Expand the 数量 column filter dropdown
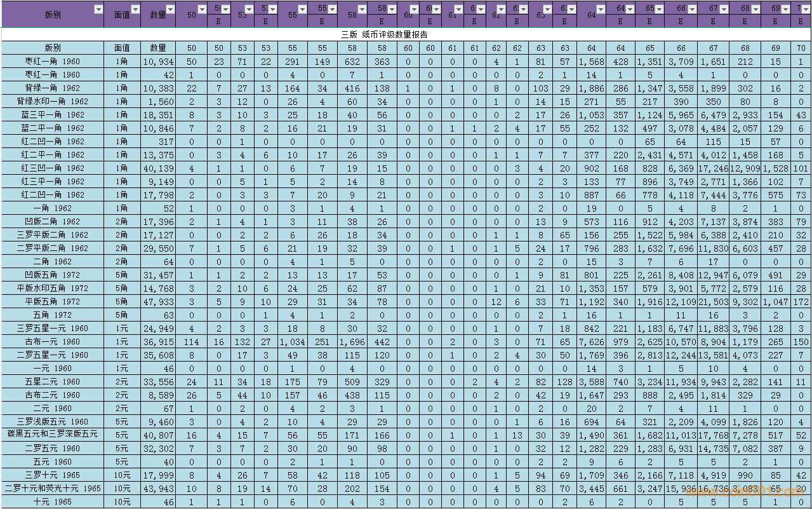Viewport: 812px width, 509px height. coord(171,9)
